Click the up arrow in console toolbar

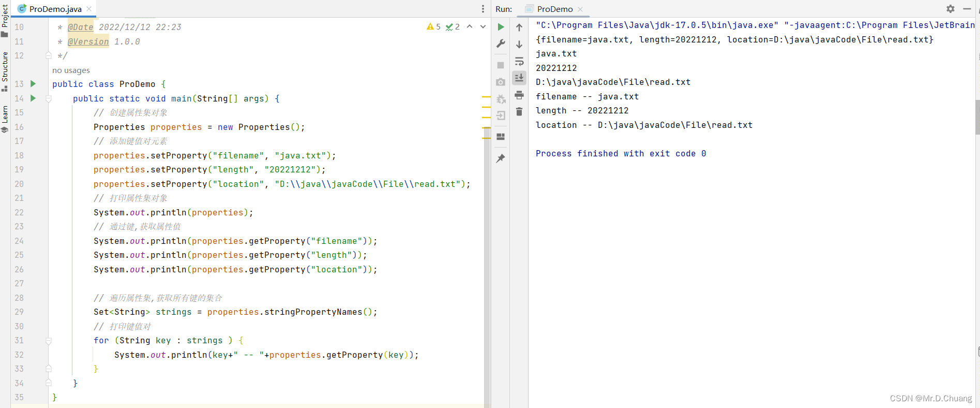(519, 27)
